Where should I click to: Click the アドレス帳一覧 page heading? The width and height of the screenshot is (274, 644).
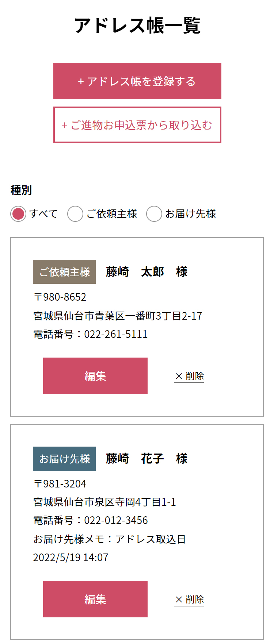point(137,26)
